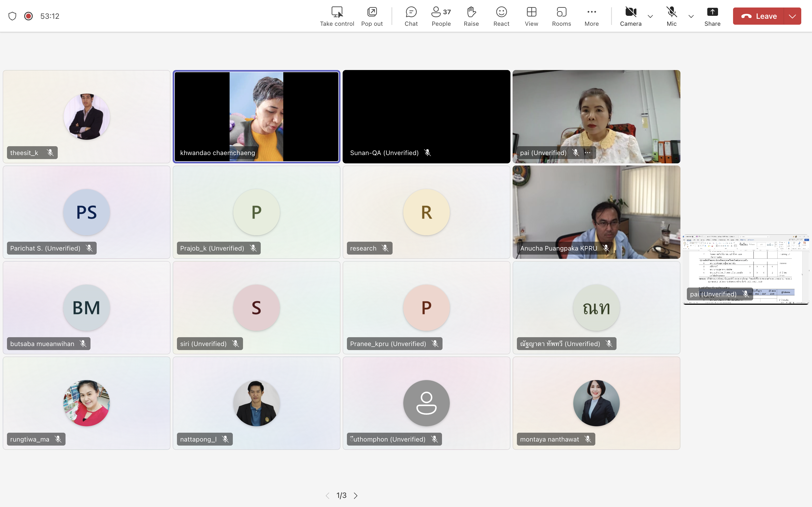812x507 pixels.
Task: Open the Leave button dropdown arrow
Action: (x=793, y=16)
